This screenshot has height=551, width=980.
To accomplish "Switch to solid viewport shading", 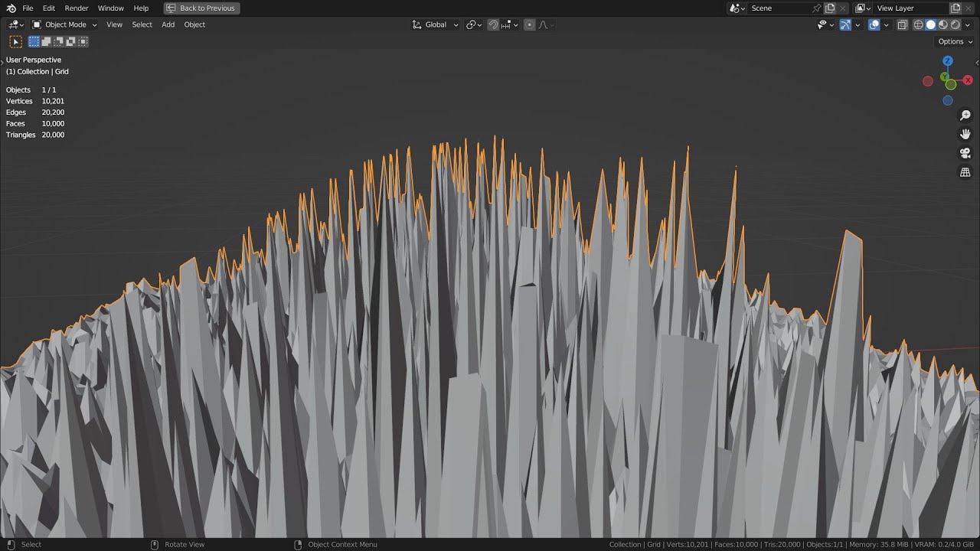I will tap(931, 24).
